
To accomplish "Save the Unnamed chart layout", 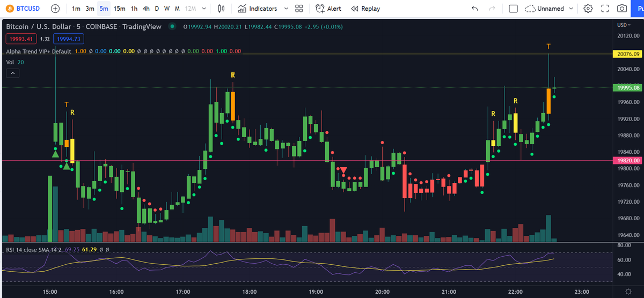I will [x=544, y=9].
